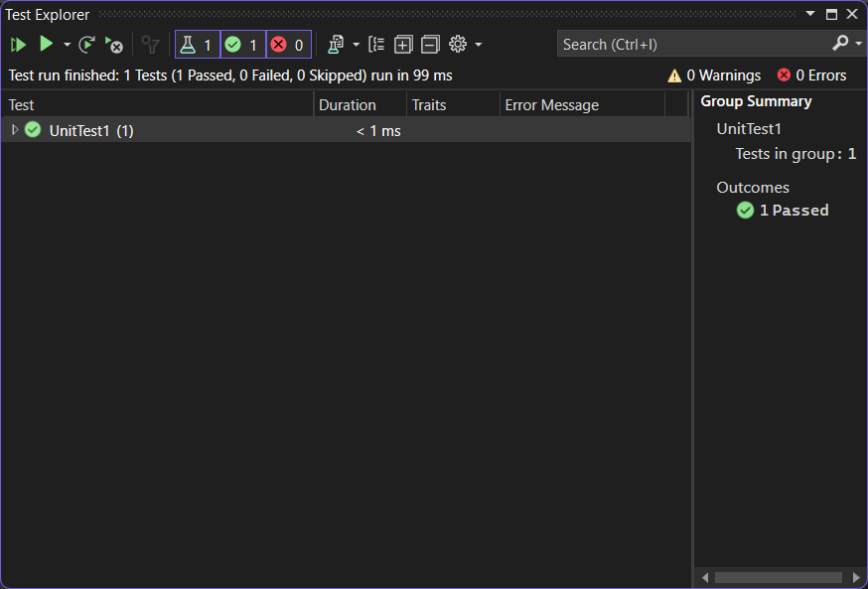Select the UnitTest1 (1) row
Image resolution: width=868 pixels, height=589 pixels.
346,131
